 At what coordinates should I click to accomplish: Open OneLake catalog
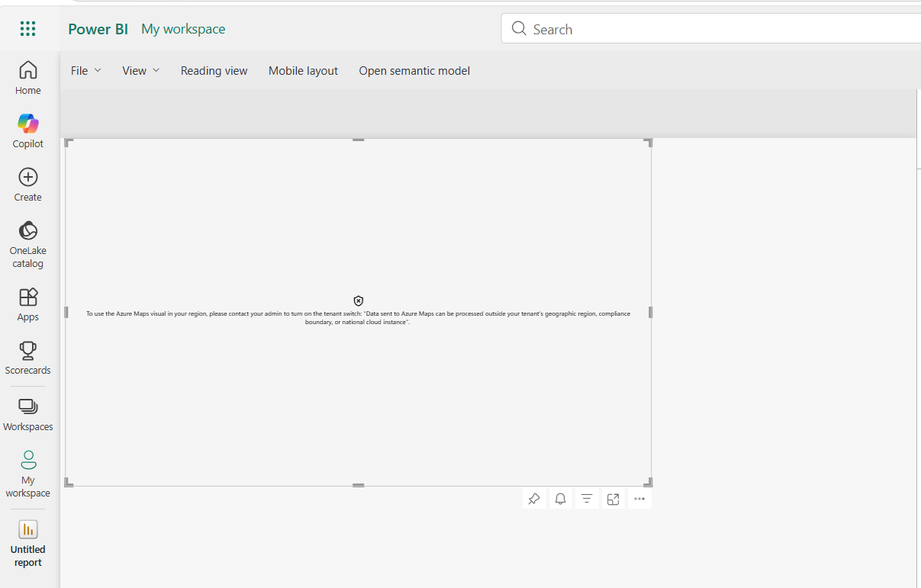pyautogui.click(x=28, y=244)
